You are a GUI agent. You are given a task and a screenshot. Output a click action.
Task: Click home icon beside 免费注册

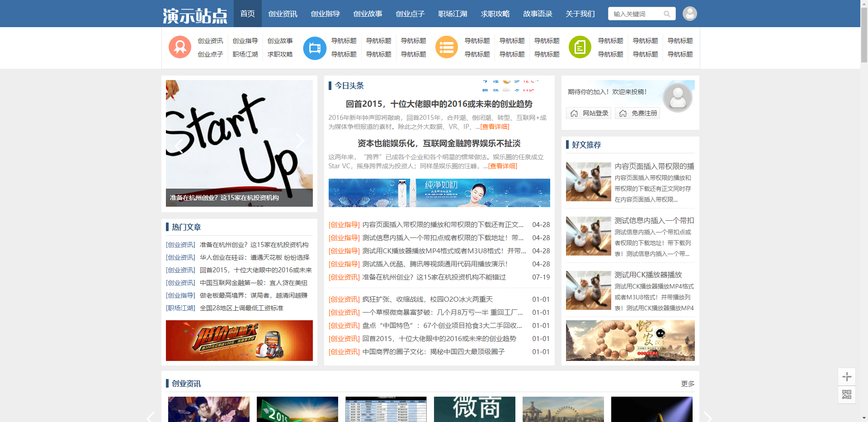coord(623,113)
